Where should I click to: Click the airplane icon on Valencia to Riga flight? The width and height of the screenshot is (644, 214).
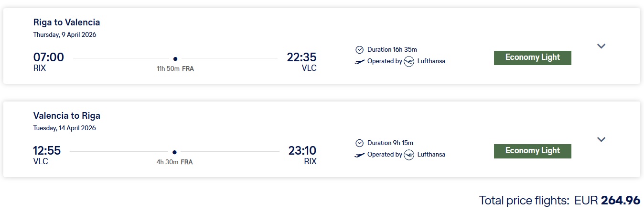(x=360, y=155)
